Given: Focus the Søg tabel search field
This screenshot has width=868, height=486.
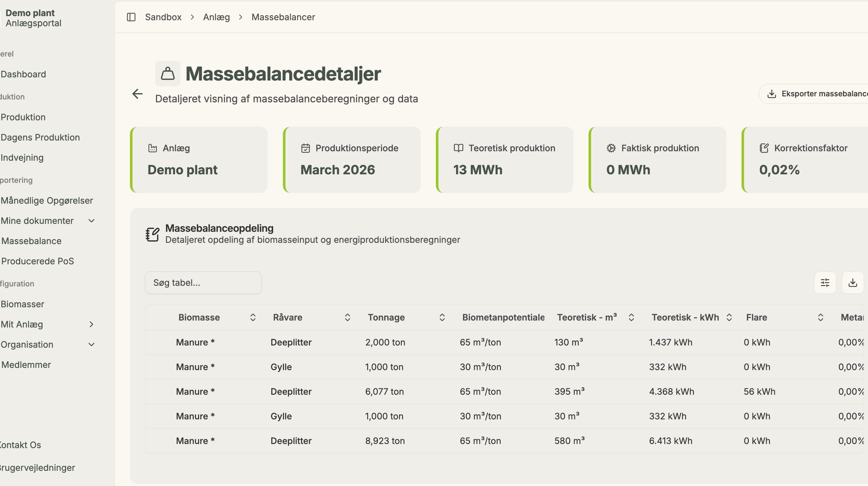Looking at the screenshot, I should click(203, 283).
